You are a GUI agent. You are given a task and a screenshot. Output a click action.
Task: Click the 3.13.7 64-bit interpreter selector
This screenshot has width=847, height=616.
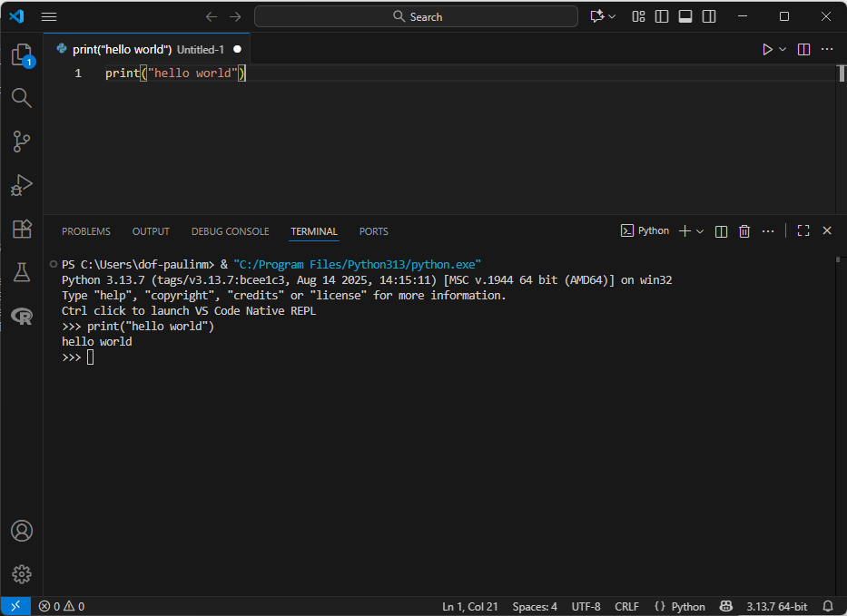click(x=776, y=606)
